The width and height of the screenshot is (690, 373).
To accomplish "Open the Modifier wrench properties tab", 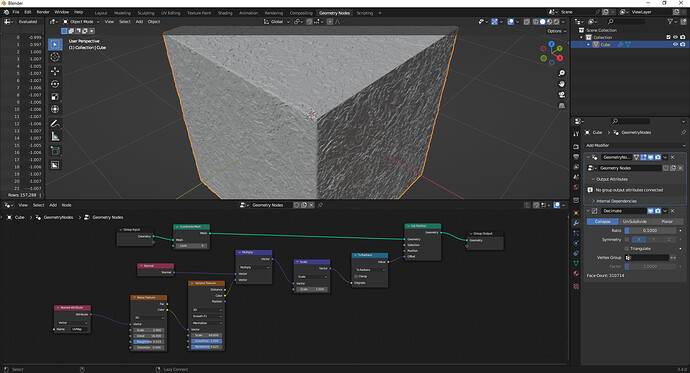I will pos(576,223).
